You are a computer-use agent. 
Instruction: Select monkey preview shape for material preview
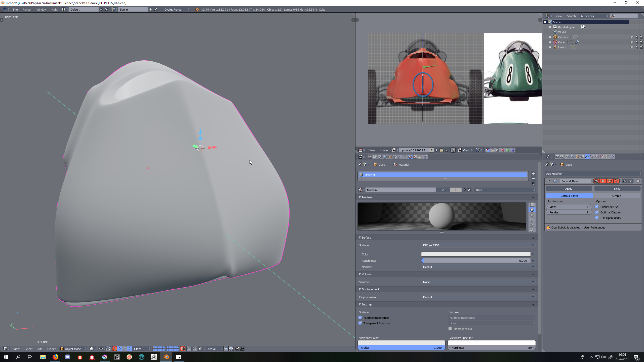pyautogui.click(x=532, y=220)
